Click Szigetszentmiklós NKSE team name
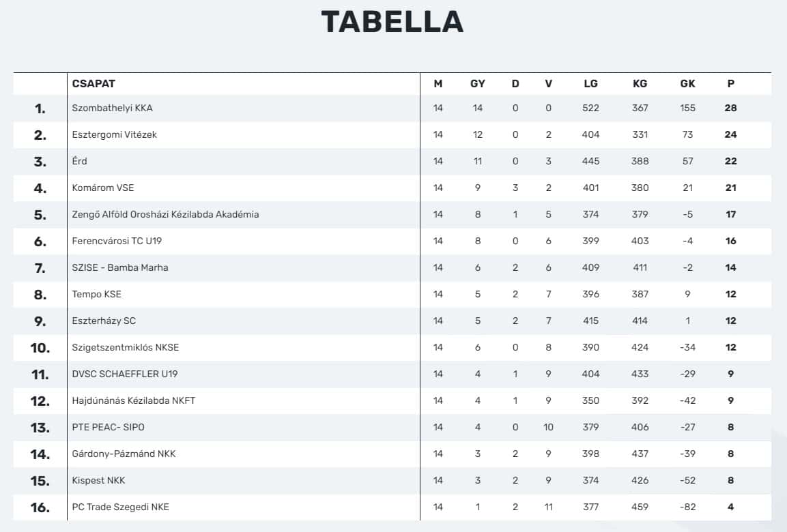 125,347
